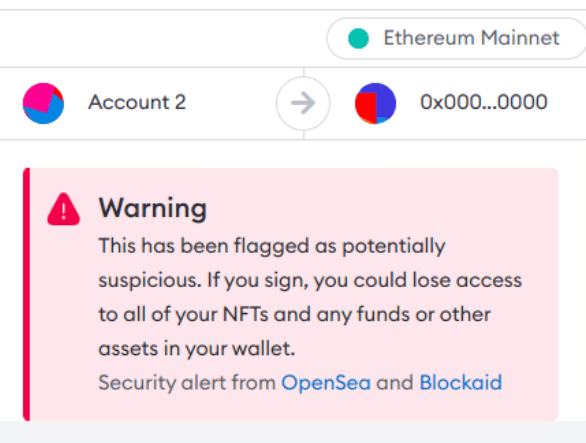
Task: Click the Ethereum Mainnet text label
Action: tap(472, 38)
